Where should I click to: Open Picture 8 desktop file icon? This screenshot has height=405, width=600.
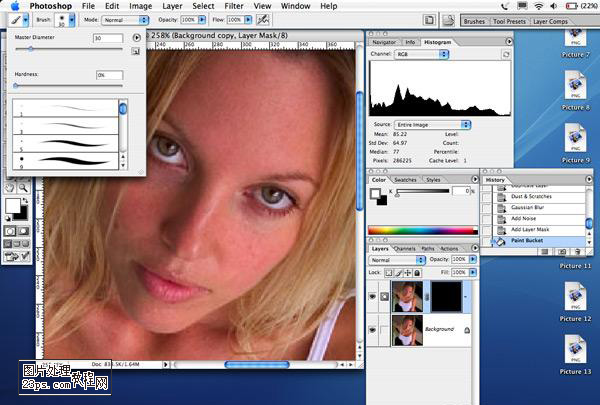575,86
